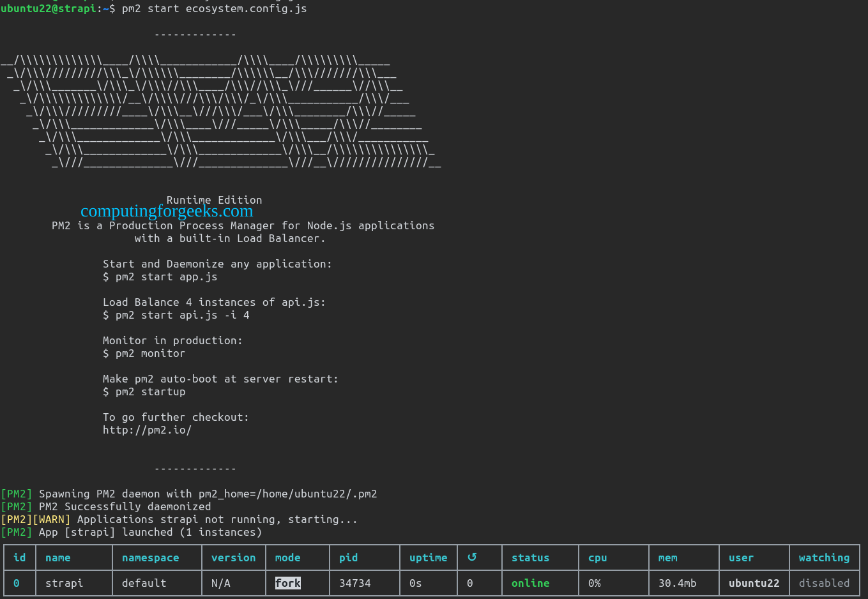This screenshot has height=599, width=868.
Task: Select the version N/A cell
Action: pyautogui.click(x=222, y=583)
